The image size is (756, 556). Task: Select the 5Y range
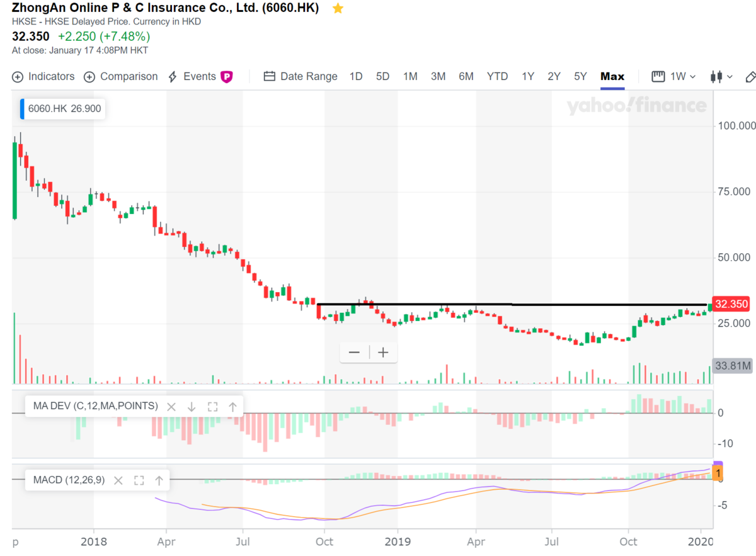[x=580, y=77]
